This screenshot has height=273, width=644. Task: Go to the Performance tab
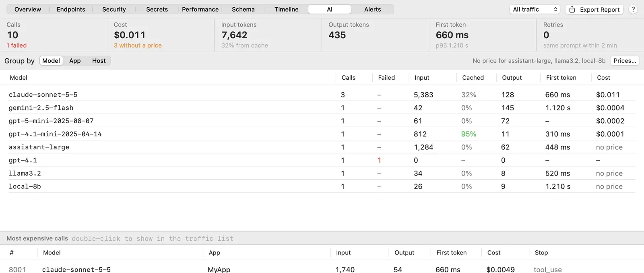200,9
